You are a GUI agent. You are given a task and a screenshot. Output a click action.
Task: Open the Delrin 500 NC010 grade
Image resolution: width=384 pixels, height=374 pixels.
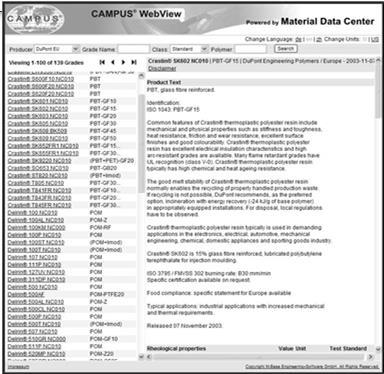point(32,287)
